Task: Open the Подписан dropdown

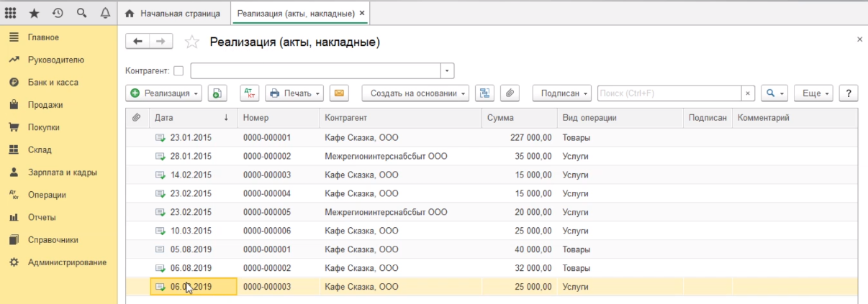Action: click(x=561, y=93)
